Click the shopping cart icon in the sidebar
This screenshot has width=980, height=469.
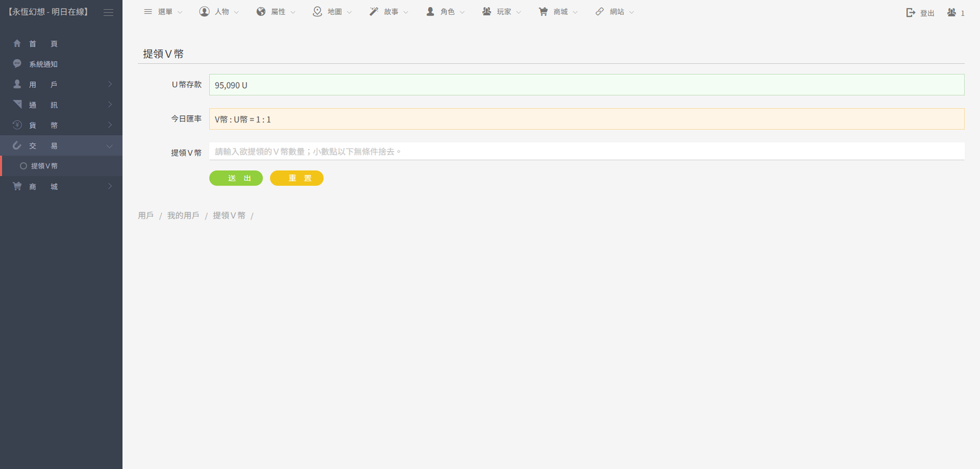point(18,186)
